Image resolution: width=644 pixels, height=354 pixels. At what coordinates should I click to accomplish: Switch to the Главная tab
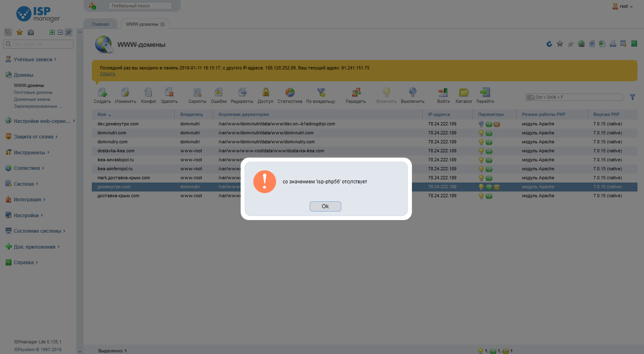pos(100,24)
